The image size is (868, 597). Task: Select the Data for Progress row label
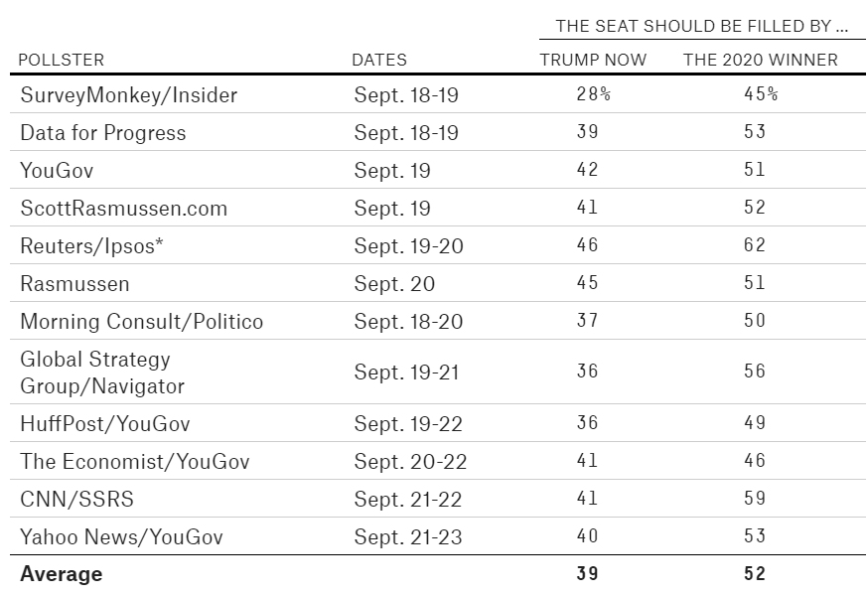click(x=103, y=132)
